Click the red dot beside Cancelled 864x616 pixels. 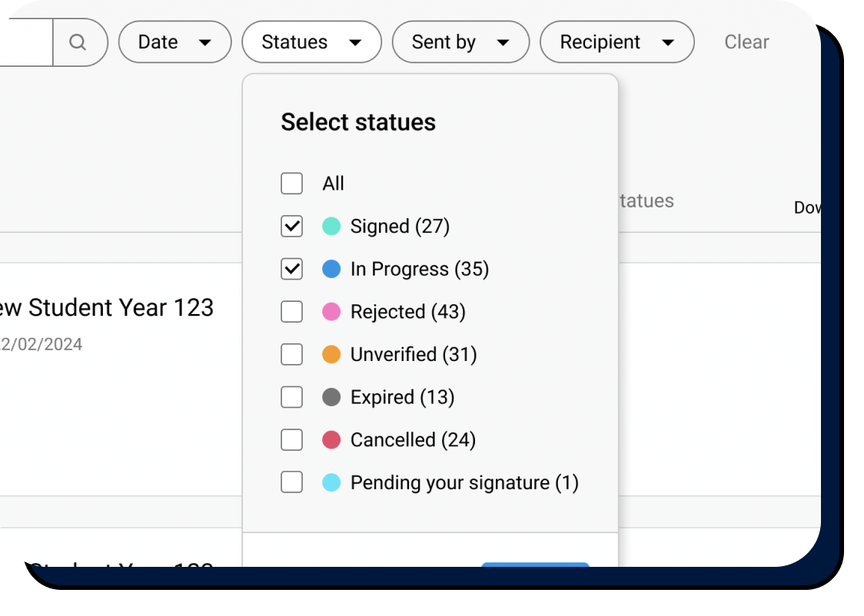(x=330, y=439)
